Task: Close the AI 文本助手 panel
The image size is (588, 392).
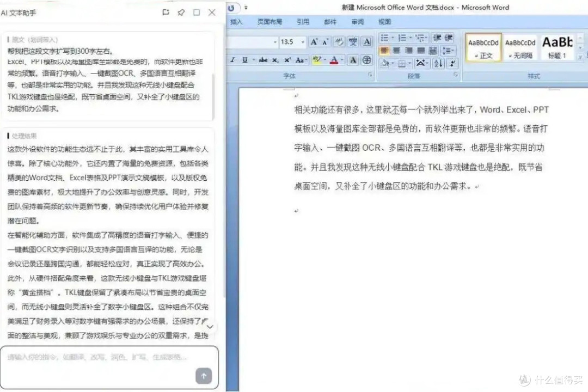Action: coord(212,13)
